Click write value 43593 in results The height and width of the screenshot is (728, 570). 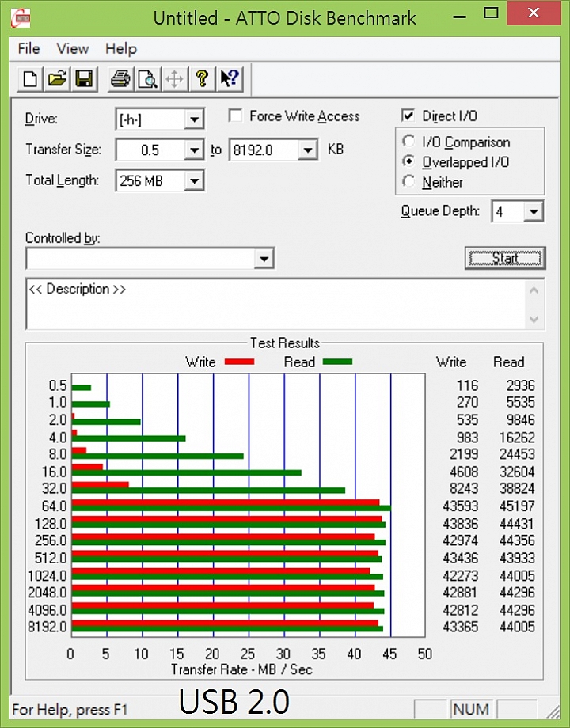point(460,506)
